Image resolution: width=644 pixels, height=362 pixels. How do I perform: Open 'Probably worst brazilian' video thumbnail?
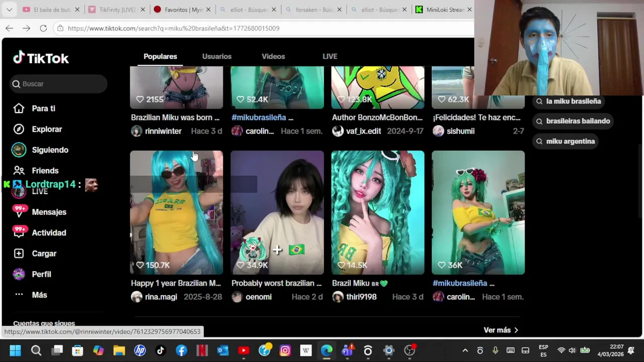[x=277, y=212]
